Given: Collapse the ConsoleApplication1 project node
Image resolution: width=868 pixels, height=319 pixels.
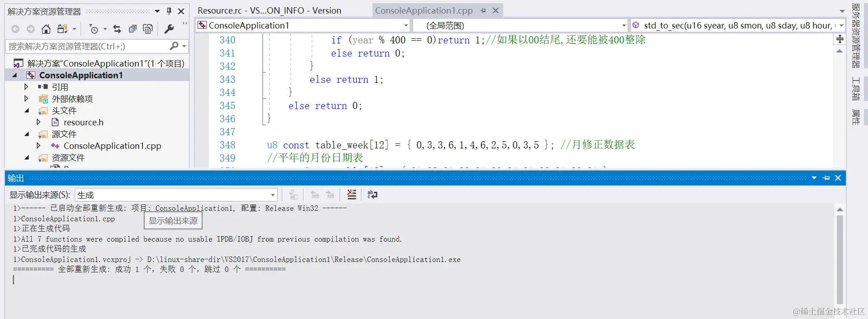Looking at the screenshot, I should [14, 75].
